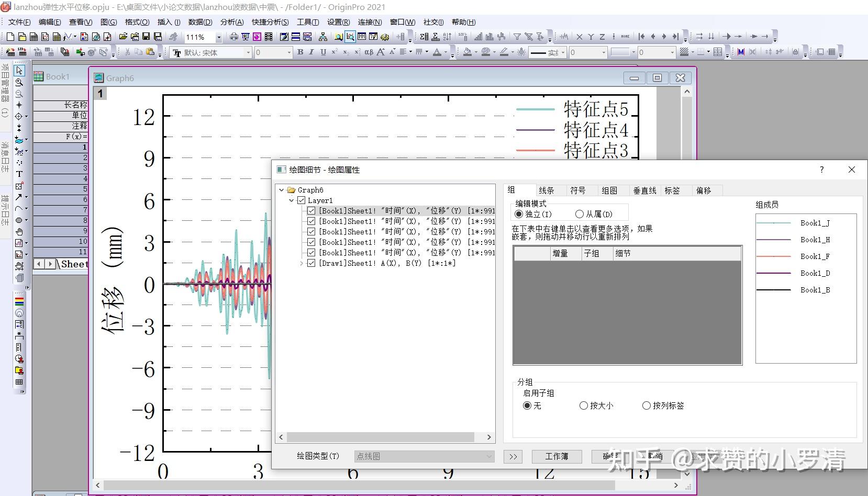
Task: Open the line style 实线 dropdown
Action: tap(563, 52)
